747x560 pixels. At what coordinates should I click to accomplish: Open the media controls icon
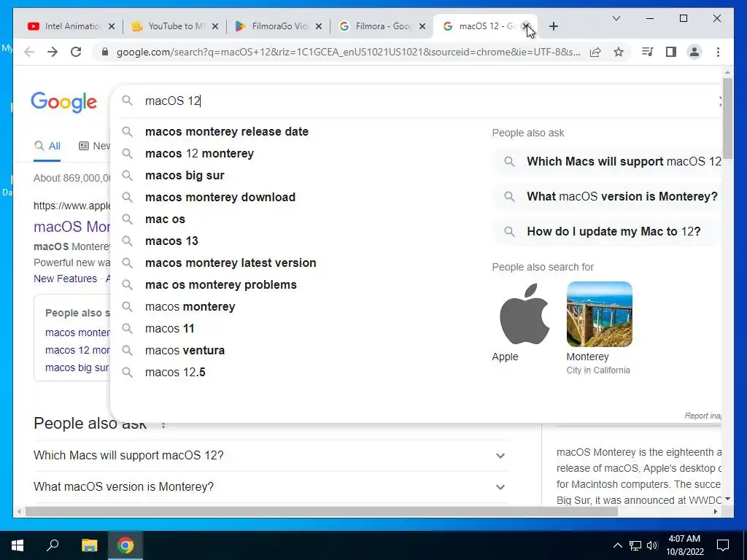point(648,52)
